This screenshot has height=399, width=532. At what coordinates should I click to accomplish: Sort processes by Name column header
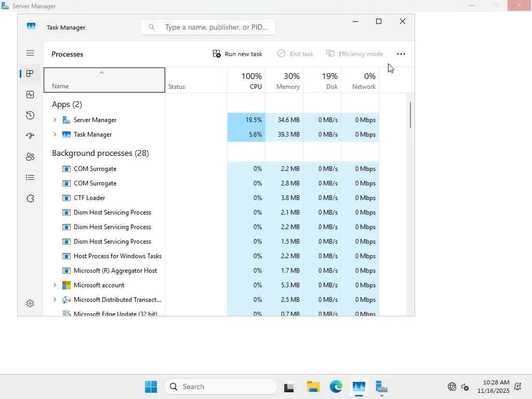[x=104, y=80]
